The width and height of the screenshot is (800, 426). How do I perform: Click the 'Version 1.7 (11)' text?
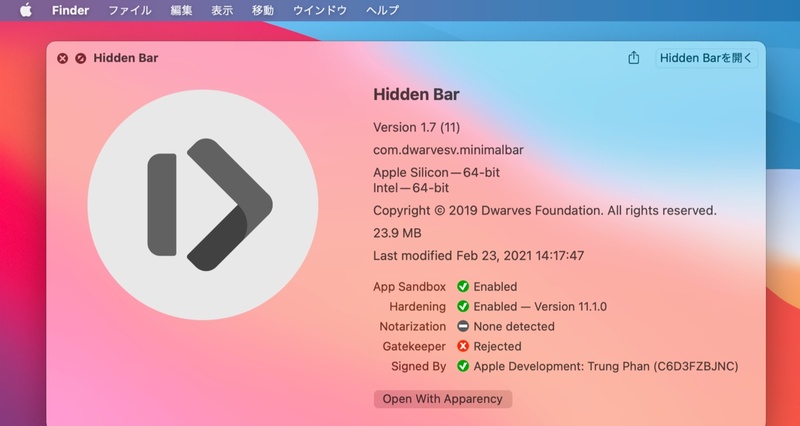pos(416,128)
